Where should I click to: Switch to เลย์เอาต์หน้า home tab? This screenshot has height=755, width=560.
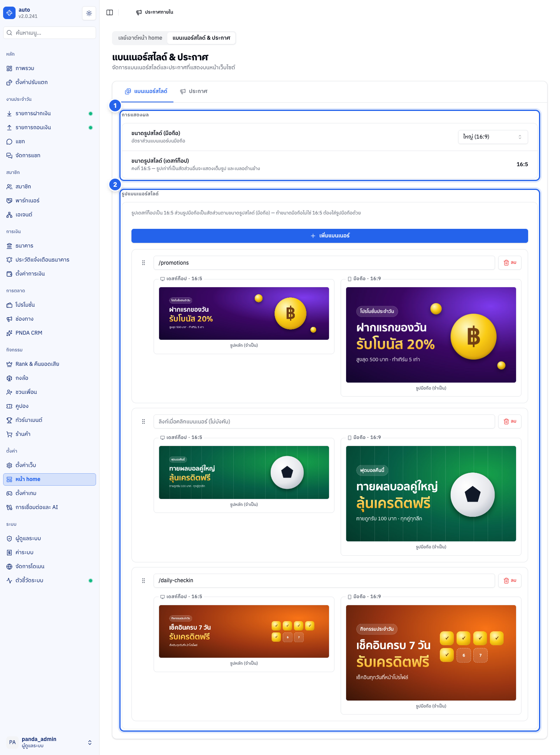(140, 38)
